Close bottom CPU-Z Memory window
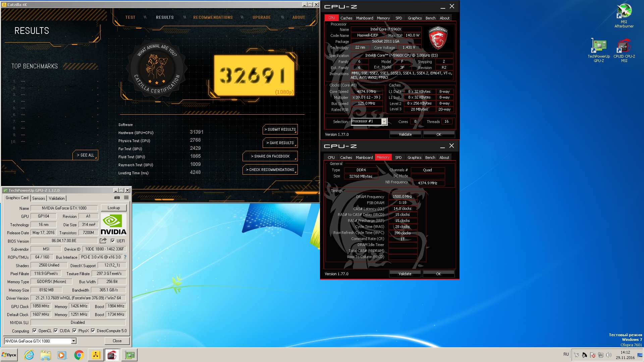 tap(451, 146)
